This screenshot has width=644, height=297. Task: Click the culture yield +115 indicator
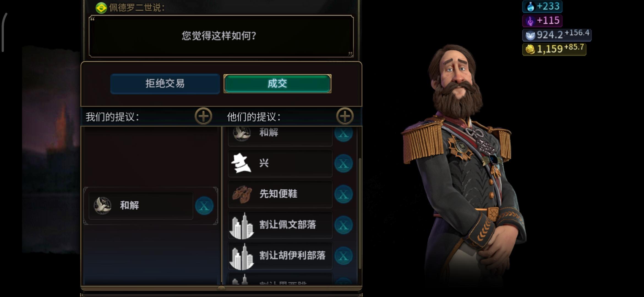pyautogui.click(x=542, y=21)
